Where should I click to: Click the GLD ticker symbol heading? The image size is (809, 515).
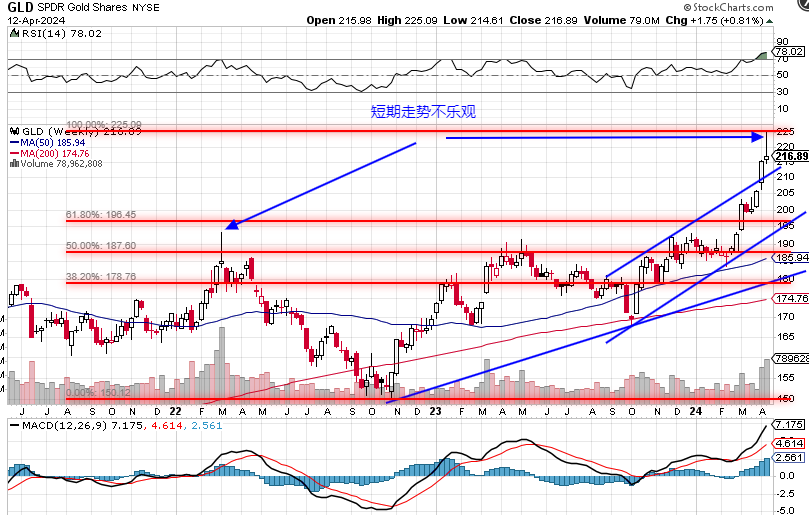pos(21,7)
